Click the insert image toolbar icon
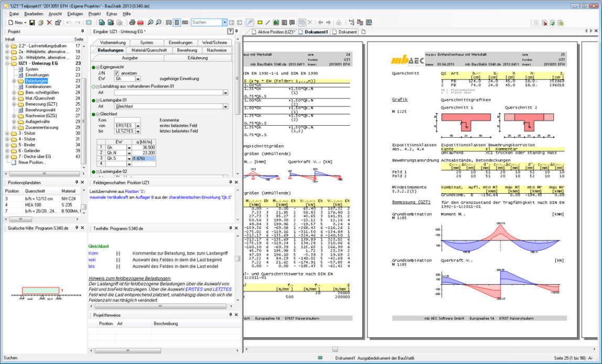This screenshot has height=364, width=602. tap(276, 23)
